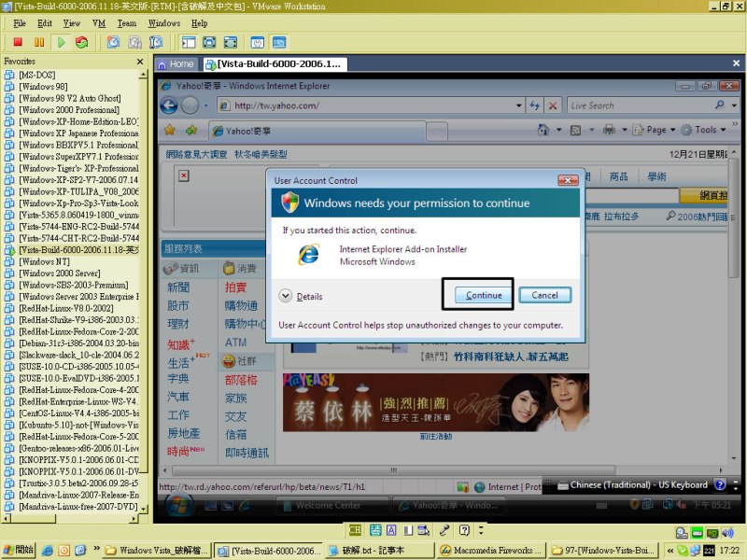Open 破解.txt Notepad from host taskbar
The height and width of the screenshot is (560, 747).
coord(380,550)
